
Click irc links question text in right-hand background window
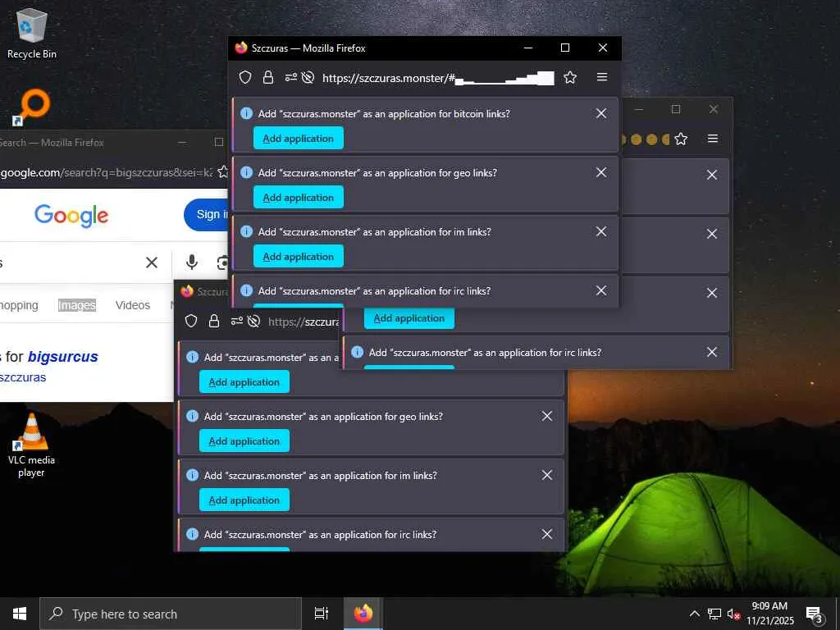click(486, 353)
